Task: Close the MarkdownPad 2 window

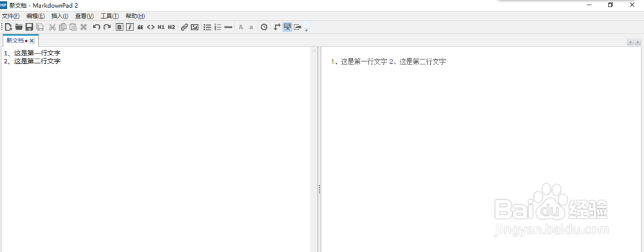Action: (x=632, y=5)
